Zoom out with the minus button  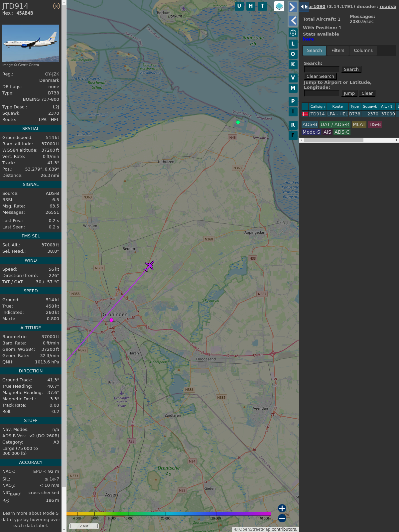coord(282,518)
